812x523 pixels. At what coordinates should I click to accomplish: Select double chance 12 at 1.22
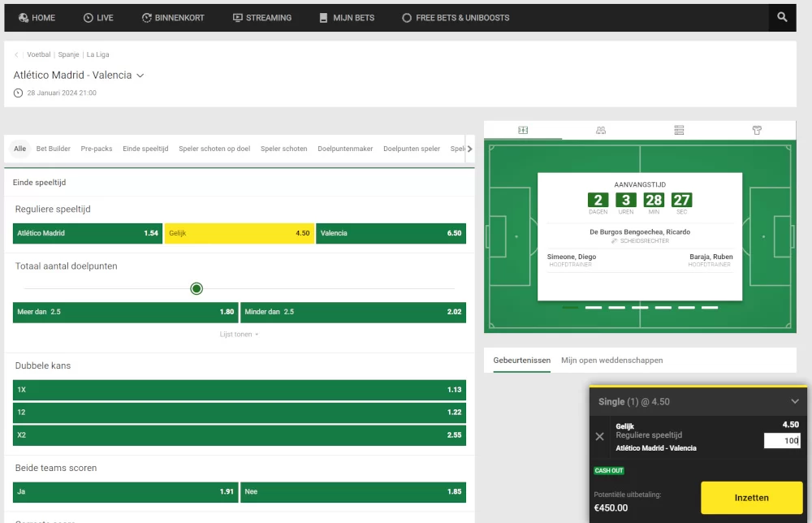[x=240, y=413]
